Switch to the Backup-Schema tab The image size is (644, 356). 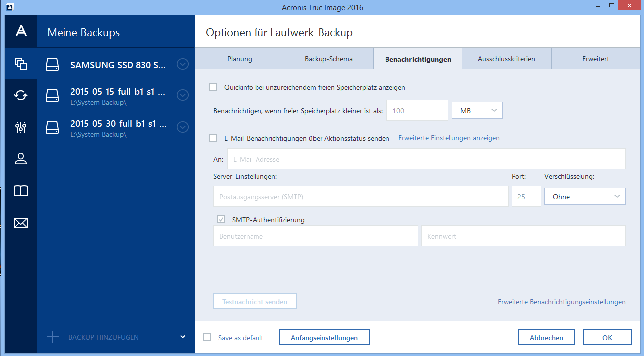point(328,59)
